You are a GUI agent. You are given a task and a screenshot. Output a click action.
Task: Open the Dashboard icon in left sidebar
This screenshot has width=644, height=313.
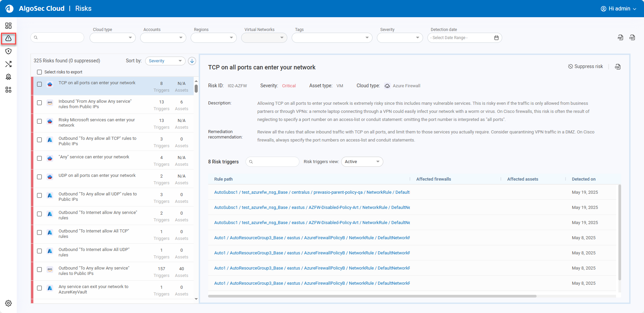8,26
